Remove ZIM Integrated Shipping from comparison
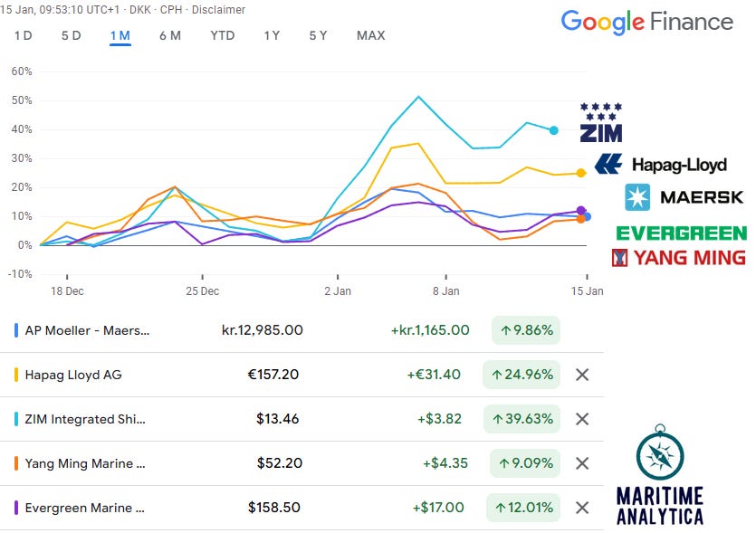 (582, 419)
